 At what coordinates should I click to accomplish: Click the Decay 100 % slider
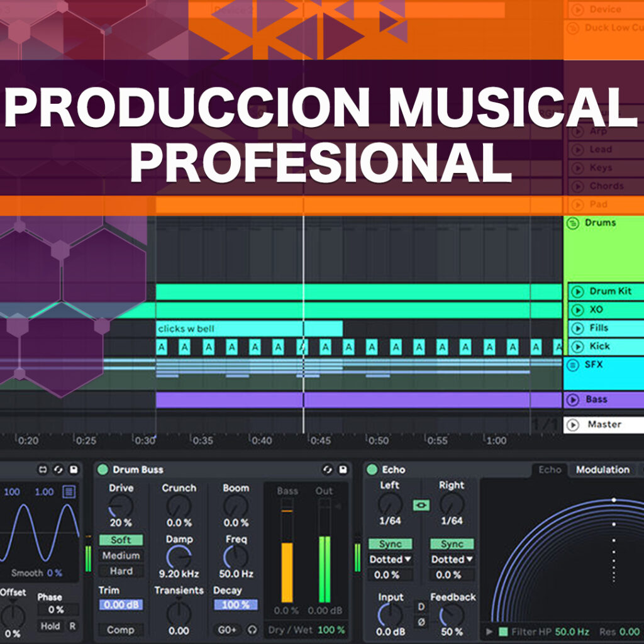coord(236,605)
